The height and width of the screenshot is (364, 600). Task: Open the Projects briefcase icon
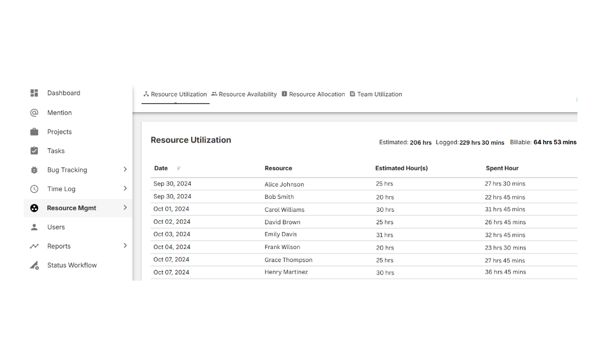34,131
